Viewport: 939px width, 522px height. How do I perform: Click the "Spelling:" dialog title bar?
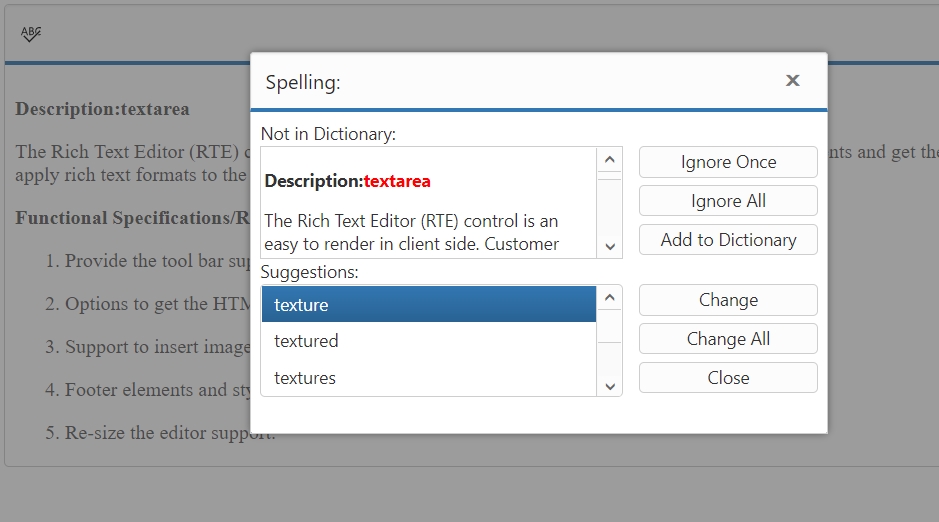click(x=500, y=82)
